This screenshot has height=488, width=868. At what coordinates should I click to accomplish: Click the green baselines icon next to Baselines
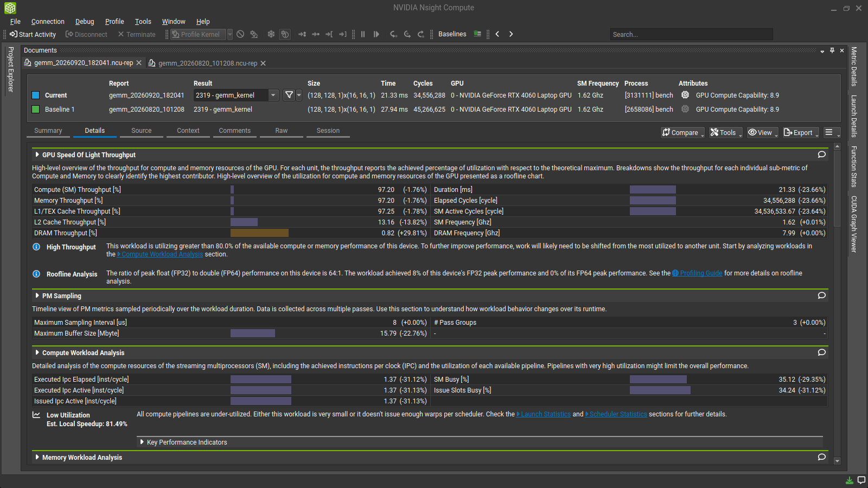point(477,34)
